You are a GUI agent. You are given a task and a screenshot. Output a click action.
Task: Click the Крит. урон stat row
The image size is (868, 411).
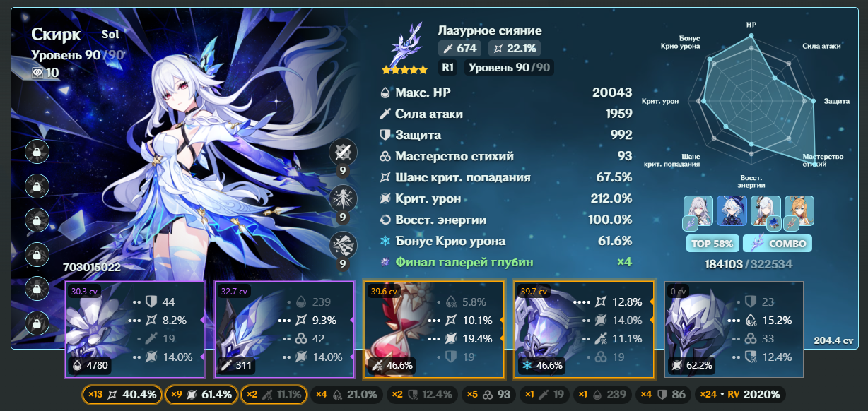click(x=506, y=198)
